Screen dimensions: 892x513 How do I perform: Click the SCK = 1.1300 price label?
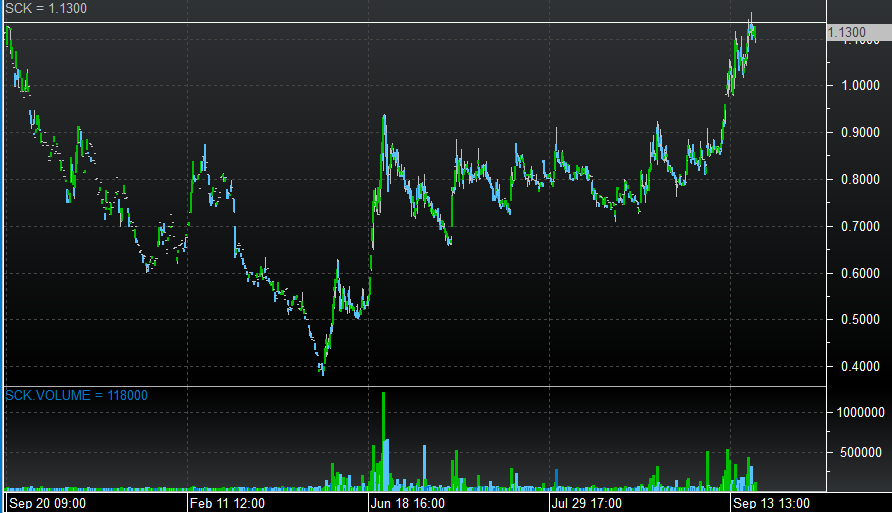tap(46, 9)
